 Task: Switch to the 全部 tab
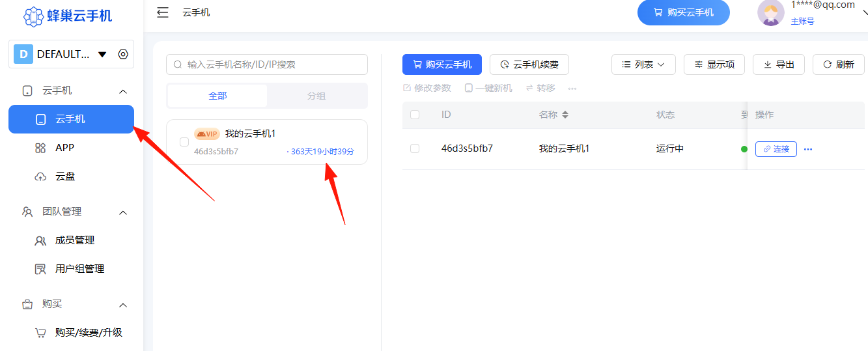[217, 96]
